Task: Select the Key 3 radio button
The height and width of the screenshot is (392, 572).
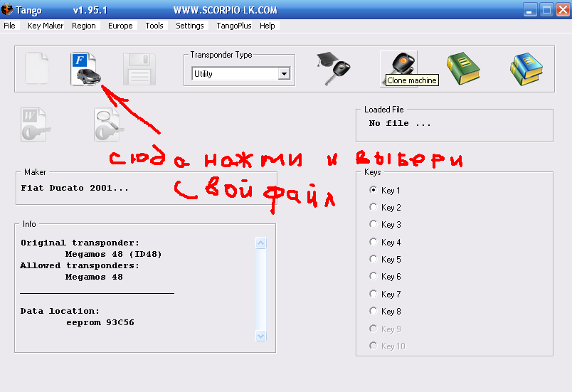Action: tap(373, 224)
